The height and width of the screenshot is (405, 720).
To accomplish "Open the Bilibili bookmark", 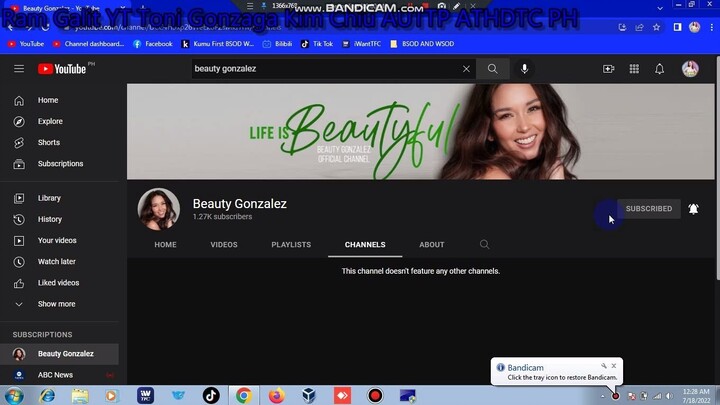I will point(277,44).
